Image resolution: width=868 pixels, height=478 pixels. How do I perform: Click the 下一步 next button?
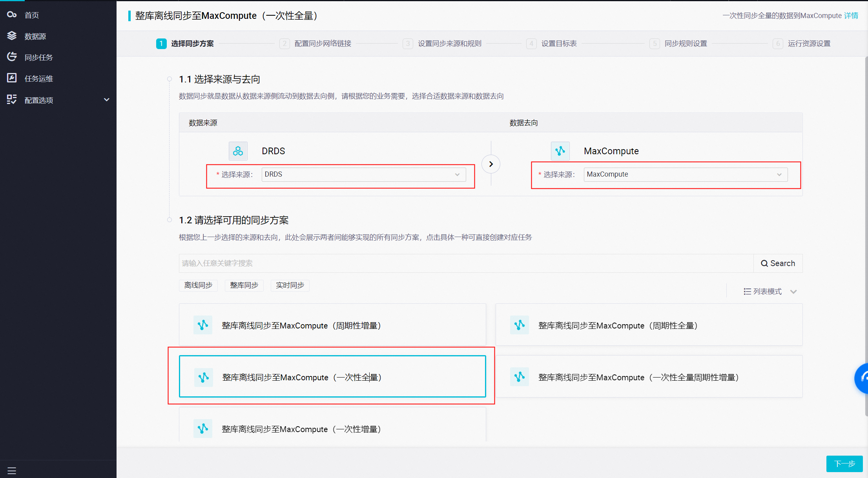(x=844, y=464)
